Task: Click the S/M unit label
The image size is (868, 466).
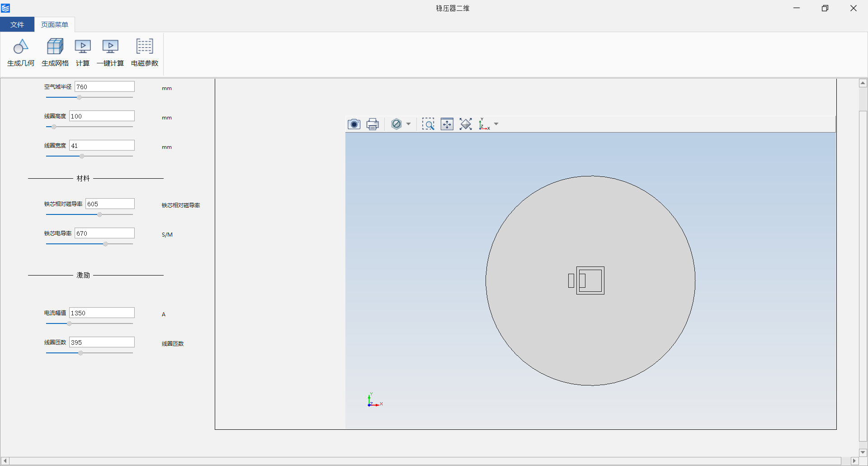Action: [167, 234]
